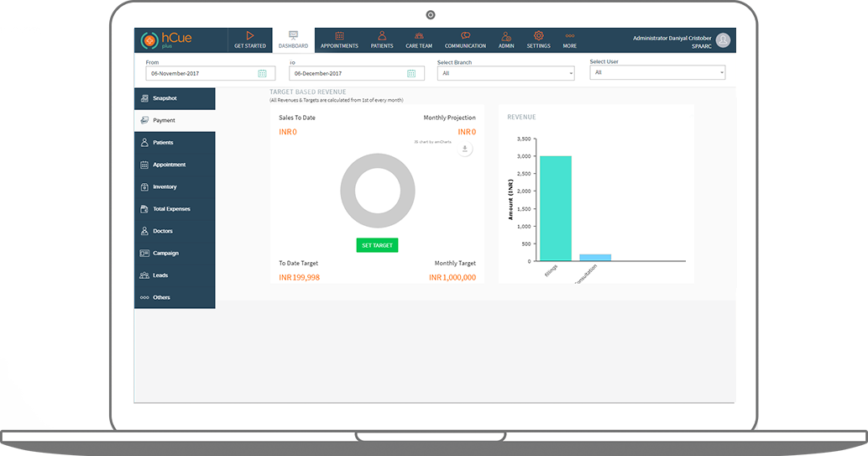This screenshot has height=456, width=868.
Task: Click the administrator profile avatar
Action: (x=723, y=40)
